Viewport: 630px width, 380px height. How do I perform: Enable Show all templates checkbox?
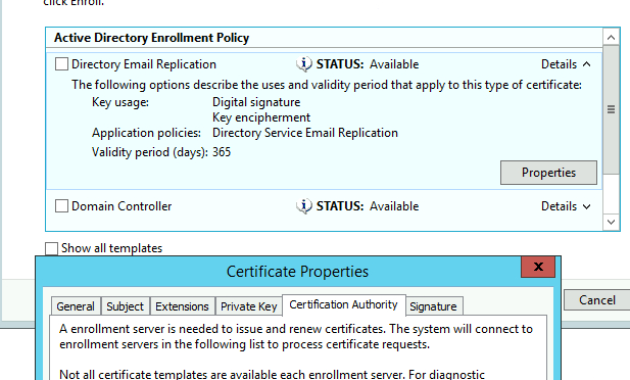click(51, 248)
